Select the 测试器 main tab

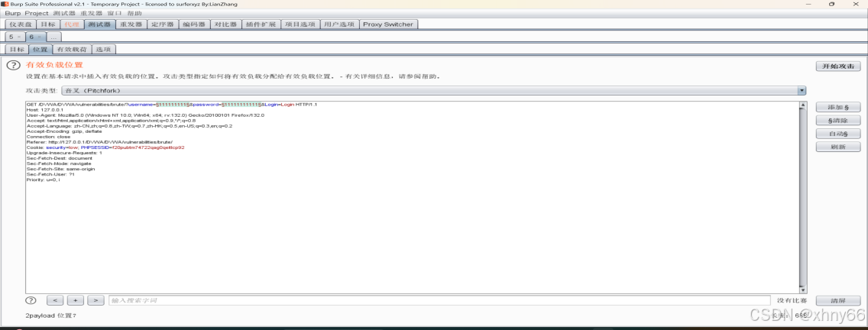(x=99, y=24)
